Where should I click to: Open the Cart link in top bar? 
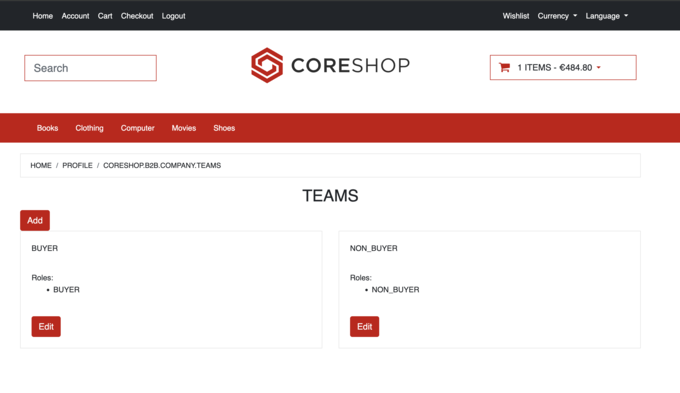point(105,16)
